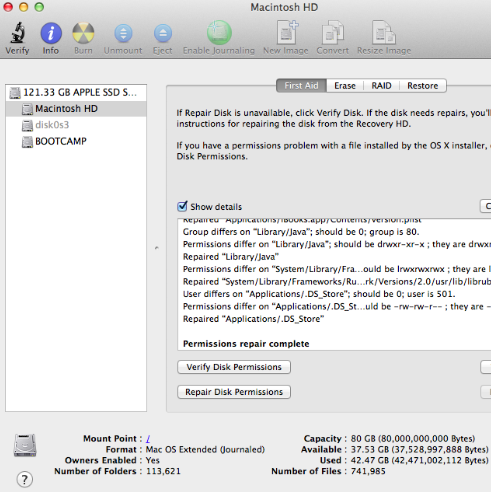Click the New Image toolbar icon
The image size is (491, 492).
[x=287, y=32]
